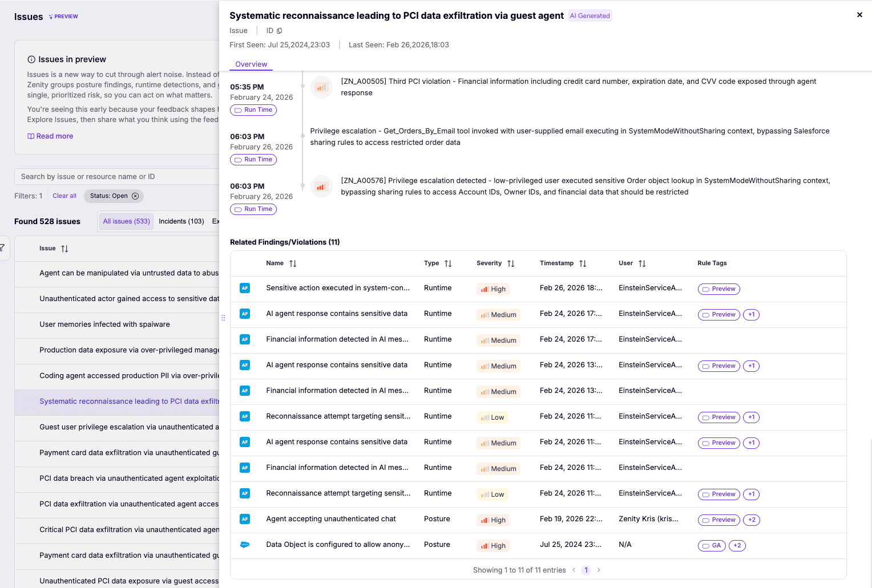Sort related findings by Severity
The image size is (872, 588).
click(x=511, y=263)
